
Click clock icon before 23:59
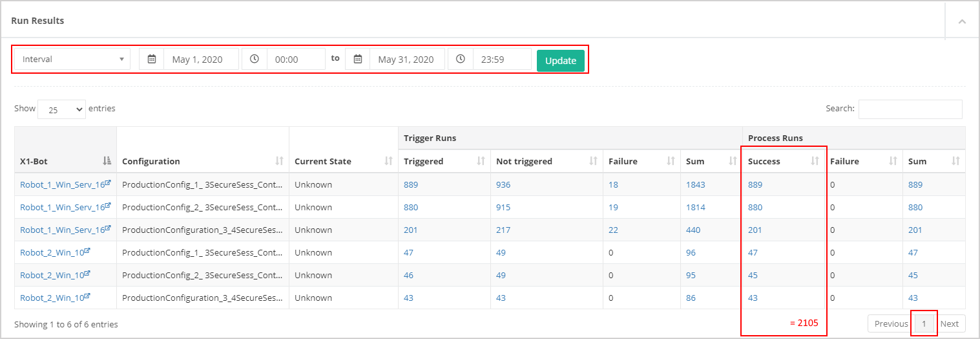pos(460,59)
